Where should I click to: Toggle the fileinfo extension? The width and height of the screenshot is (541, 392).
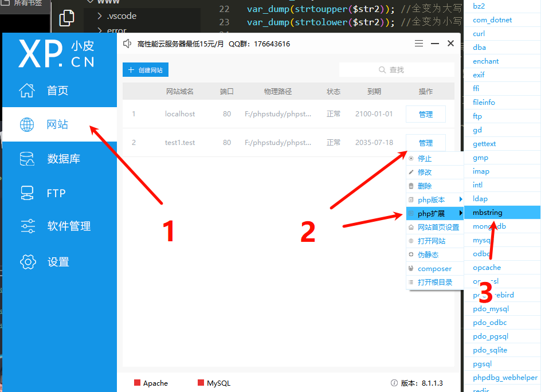pos(502,103)
